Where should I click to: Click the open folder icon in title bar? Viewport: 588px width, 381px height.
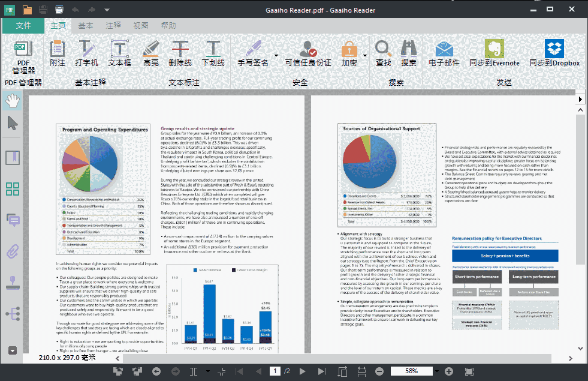[27, 10]
